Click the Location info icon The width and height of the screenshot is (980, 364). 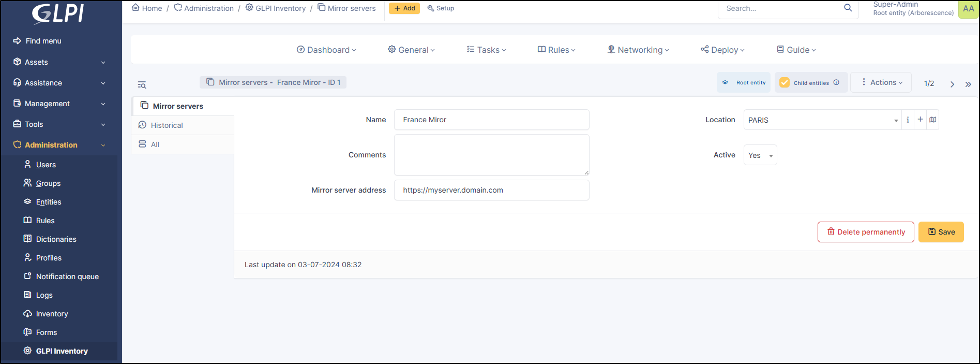click(x=908, y=120)
